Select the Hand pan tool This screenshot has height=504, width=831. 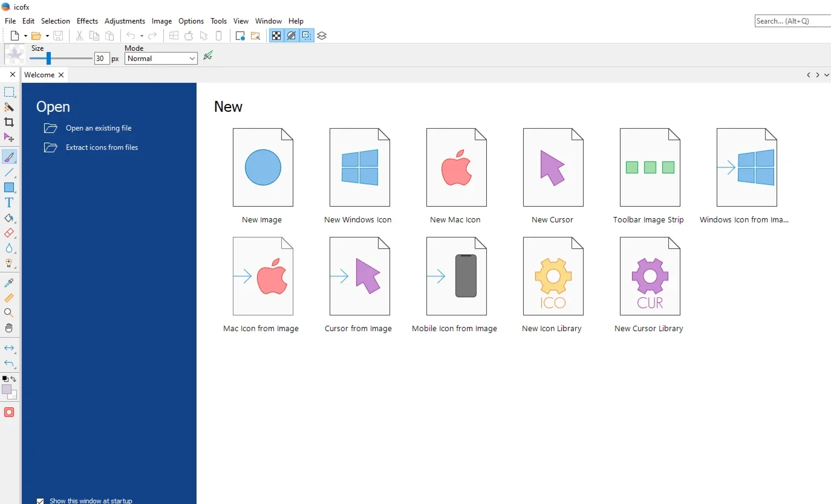[9, 328]
